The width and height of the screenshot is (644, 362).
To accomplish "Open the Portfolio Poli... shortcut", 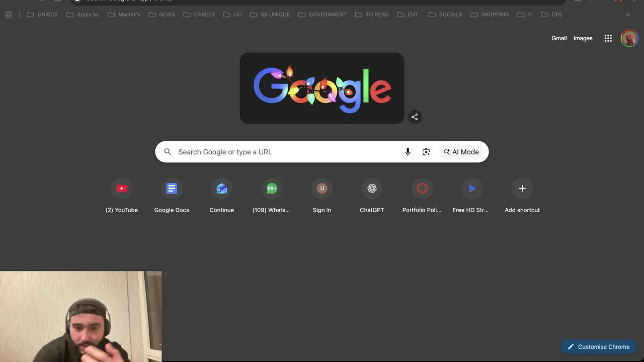I will [x=422, y=197].
